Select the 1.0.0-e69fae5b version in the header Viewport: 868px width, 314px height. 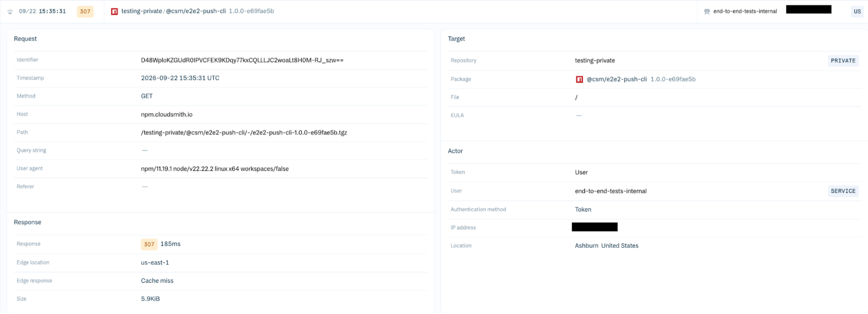click(x=251, y=11)
